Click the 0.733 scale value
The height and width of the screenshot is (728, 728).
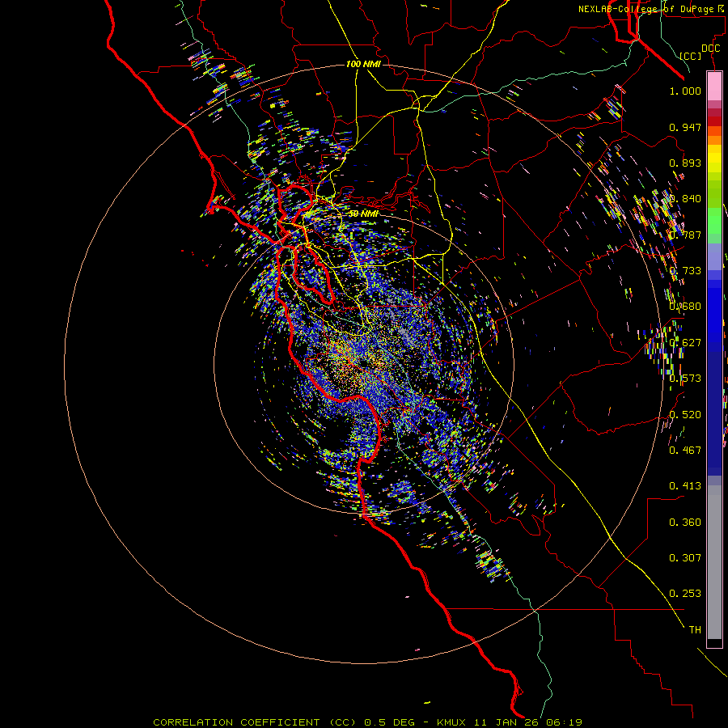[685, 271]
